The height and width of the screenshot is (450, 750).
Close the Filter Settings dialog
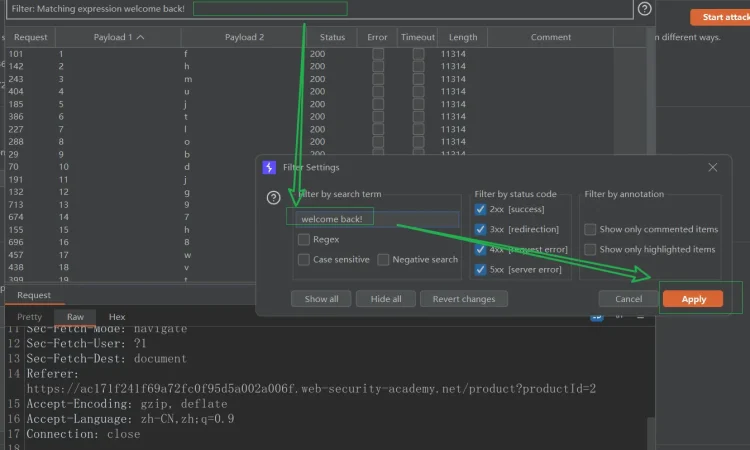pyautogui.click(x=712, y=168)
